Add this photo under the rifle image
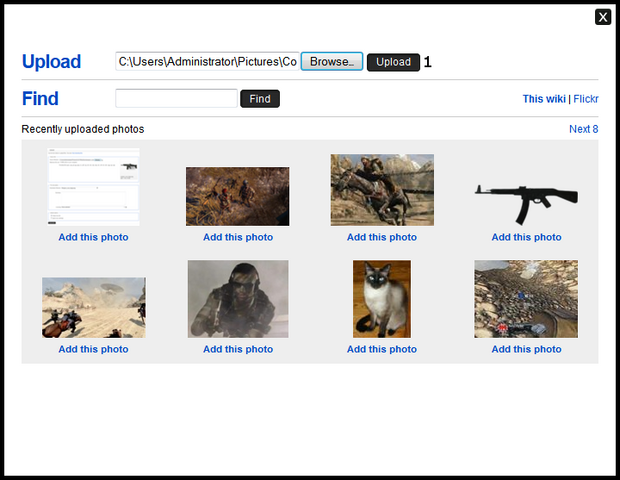620x480 pixels. tap(526, 237)
